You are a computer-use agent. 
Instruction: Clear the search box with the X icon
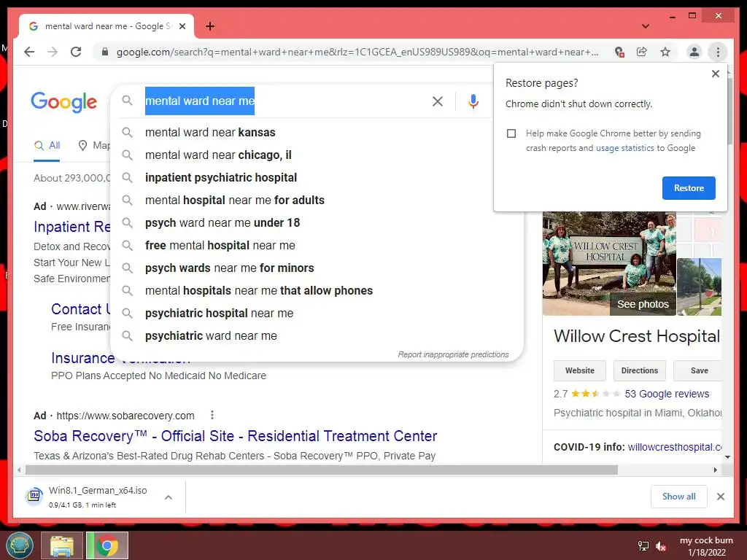click(438, 101)
